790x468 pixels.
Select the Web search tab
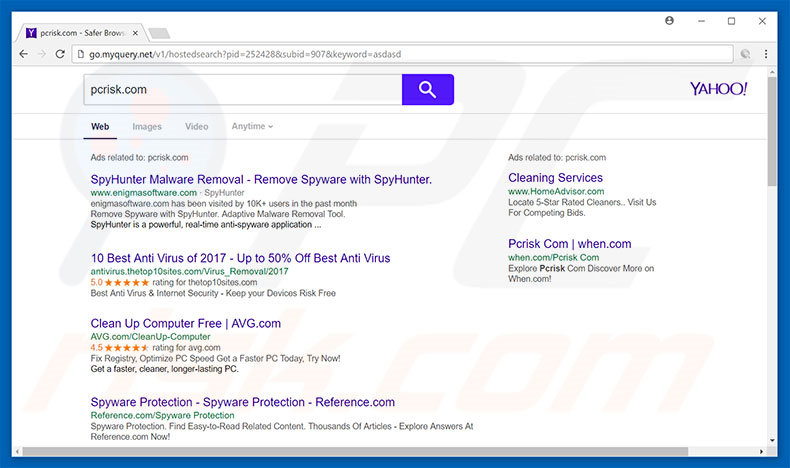(x=100, y=126)
